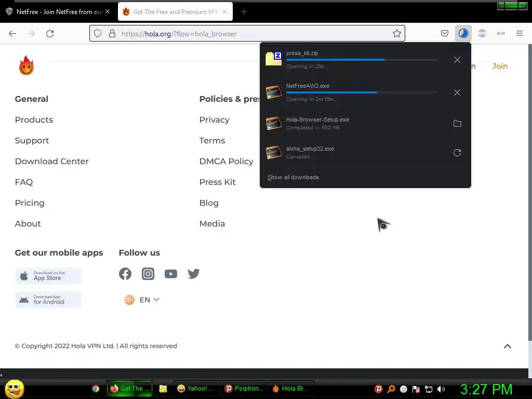Click Download App for Android badge
This screenshot has width=532, height=399.
click(48, 300)
